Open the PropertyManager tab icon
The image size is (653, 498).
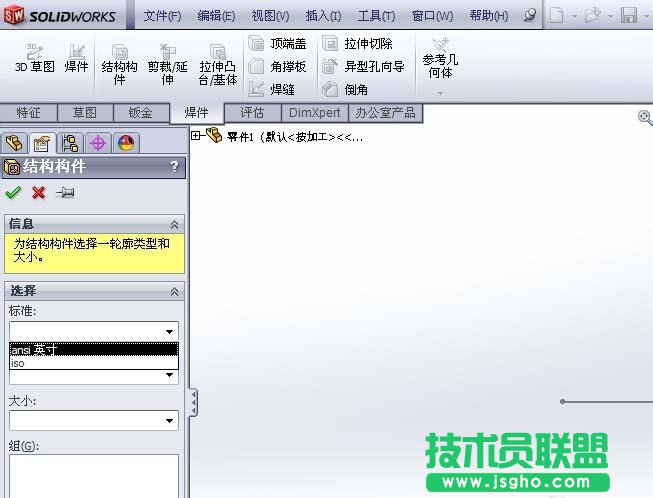(42, 143)
